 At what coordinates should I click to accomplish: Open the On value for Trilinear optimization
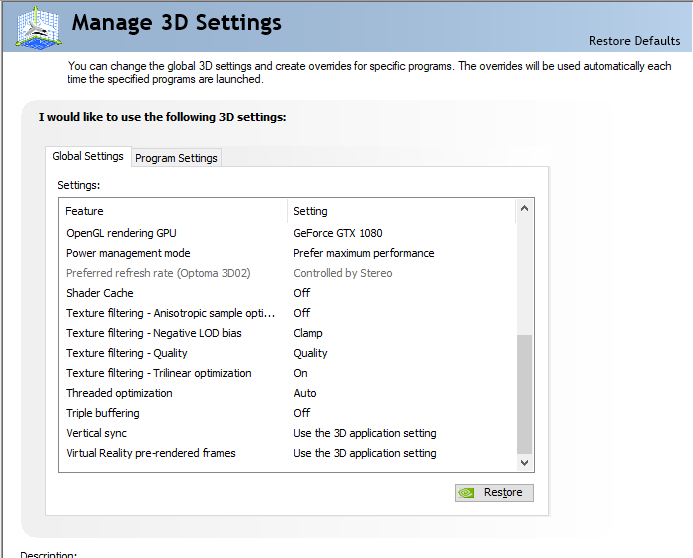pos(300,373)
